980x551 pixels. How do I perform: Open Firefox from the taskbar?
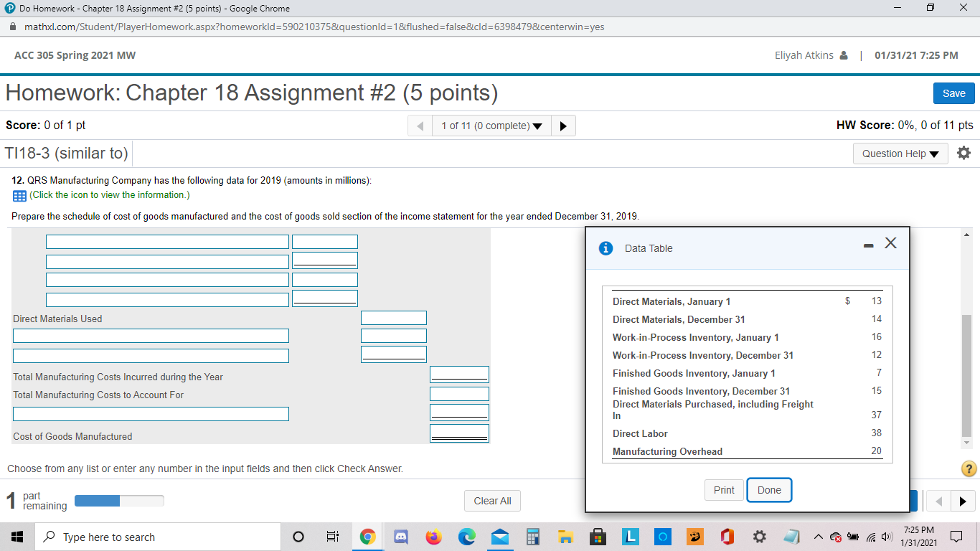433,537
